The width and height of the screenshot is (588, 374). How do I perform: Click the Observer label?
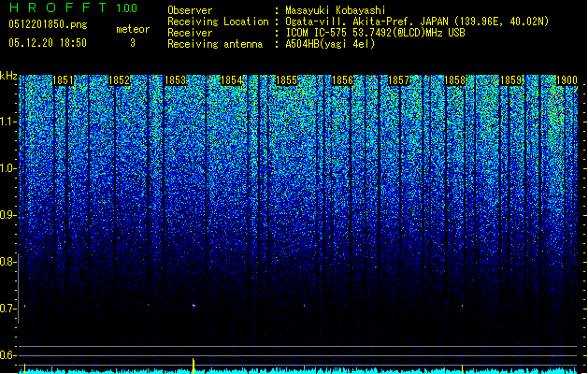[x=190, y=10]
